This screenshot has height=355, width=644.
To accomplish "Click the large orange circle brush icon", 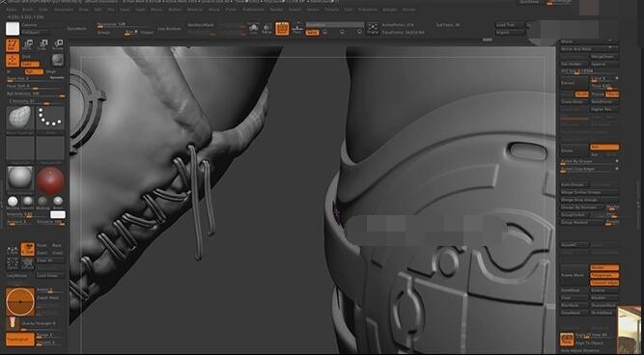I will tap(20, 302).
